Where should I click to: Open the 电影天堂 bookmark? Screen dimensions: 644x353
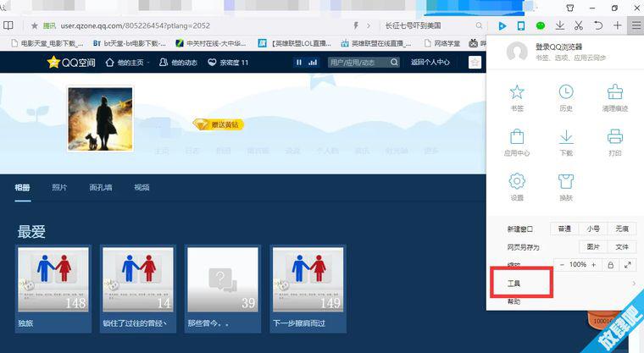[x=47, y=43]
